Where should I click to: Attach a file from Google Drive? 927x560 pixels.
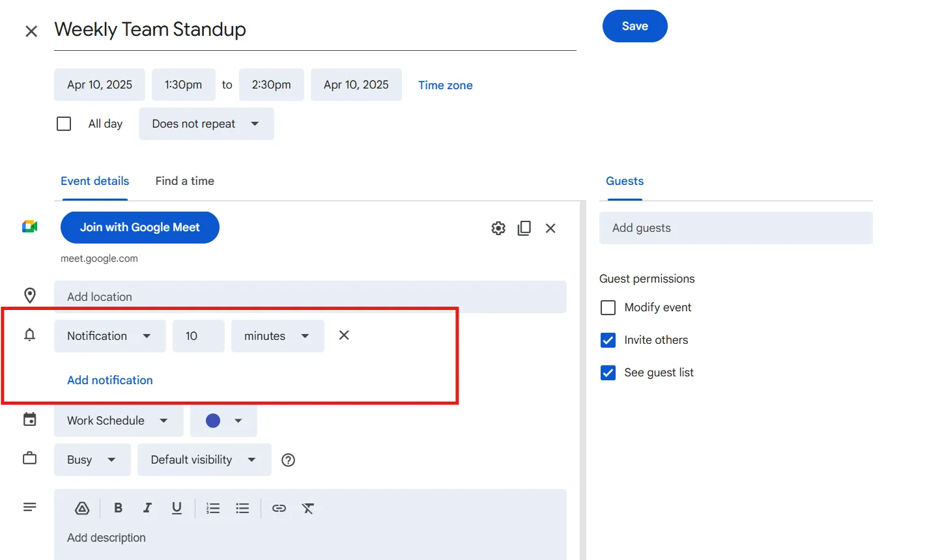[82, 509]
